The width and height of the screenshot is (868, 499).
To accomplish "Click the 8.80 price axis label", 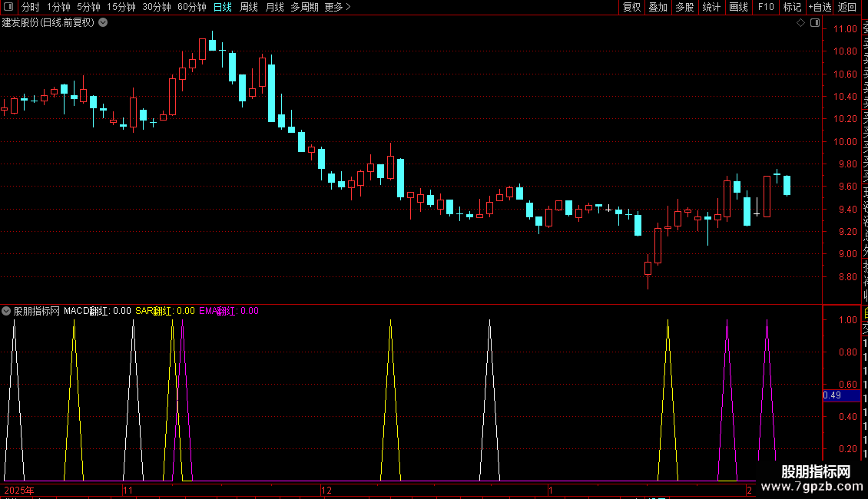I will pyautogui.click(x=847, y=277).
